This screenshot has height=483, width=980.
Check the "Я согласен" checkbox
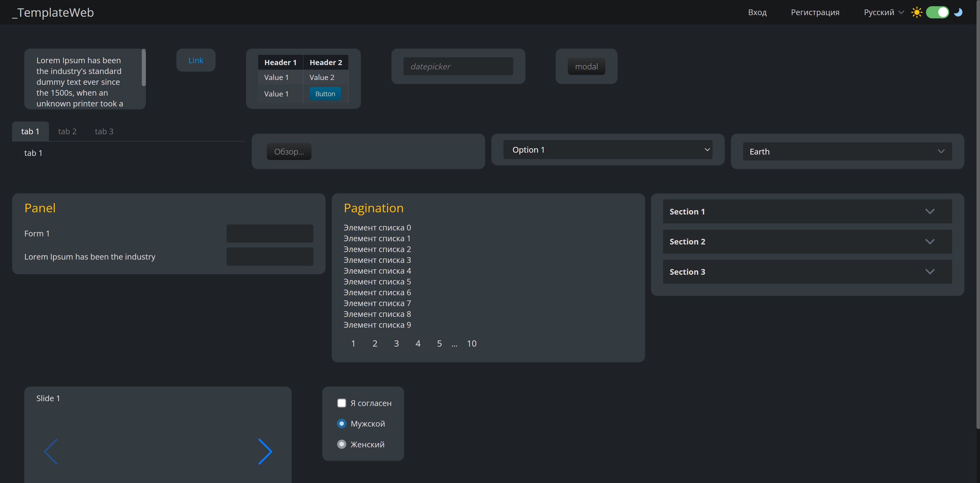tap(342, 403)
